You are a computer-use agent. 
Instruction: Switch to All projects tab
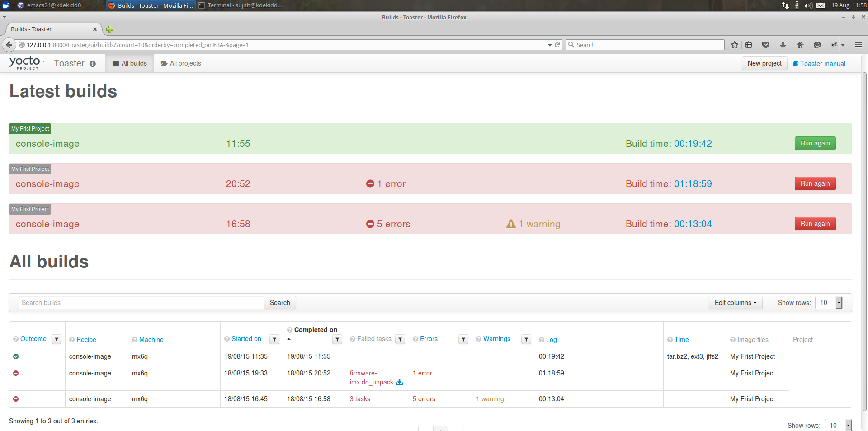[181, 63]
